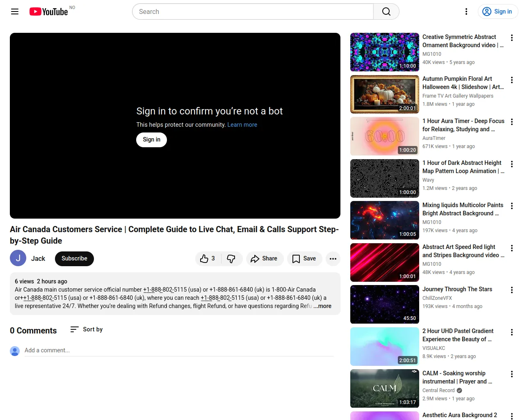This screenshot has height=420, width=525.
Task: Open Journey Through The Stars title link
Action: coord(457,289)
